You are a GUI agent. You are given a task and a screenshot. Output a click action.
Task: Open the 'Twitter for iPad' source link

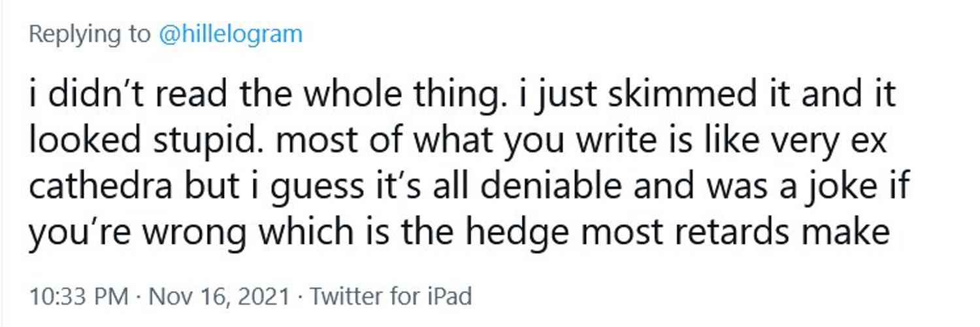[391, 296]
